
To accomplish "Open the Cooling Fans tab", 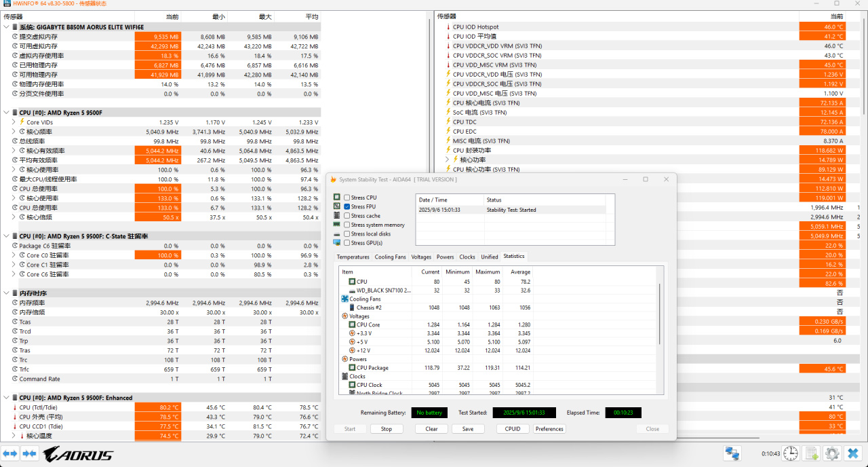I will coord(390,257).
